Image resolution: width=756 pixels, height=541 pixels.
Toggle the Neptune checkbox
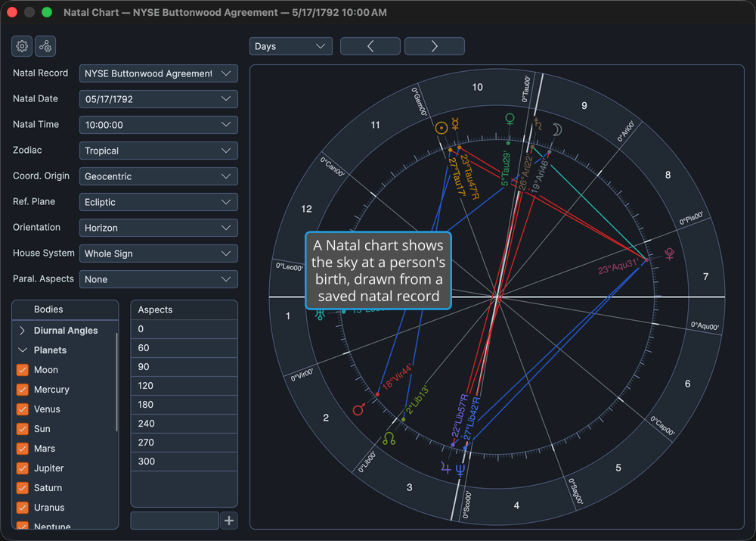click(x=22, y=526)
